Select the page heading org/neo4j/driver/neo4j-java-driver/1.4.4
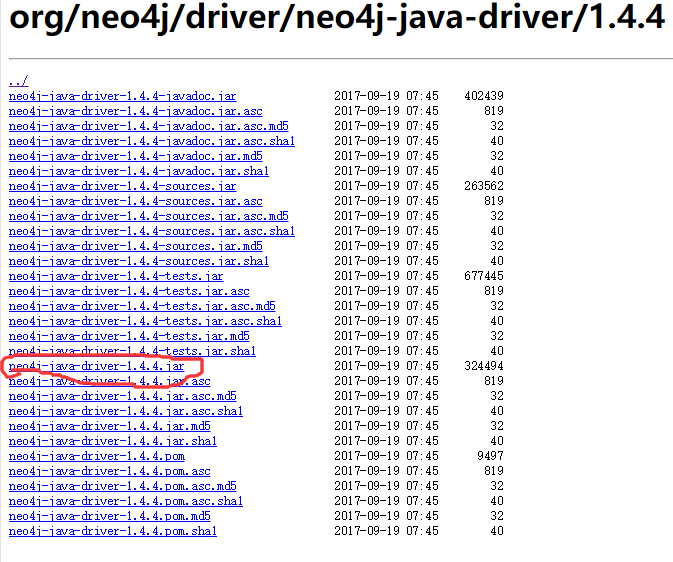Screen dimensions: 673x562 (337, 18)
